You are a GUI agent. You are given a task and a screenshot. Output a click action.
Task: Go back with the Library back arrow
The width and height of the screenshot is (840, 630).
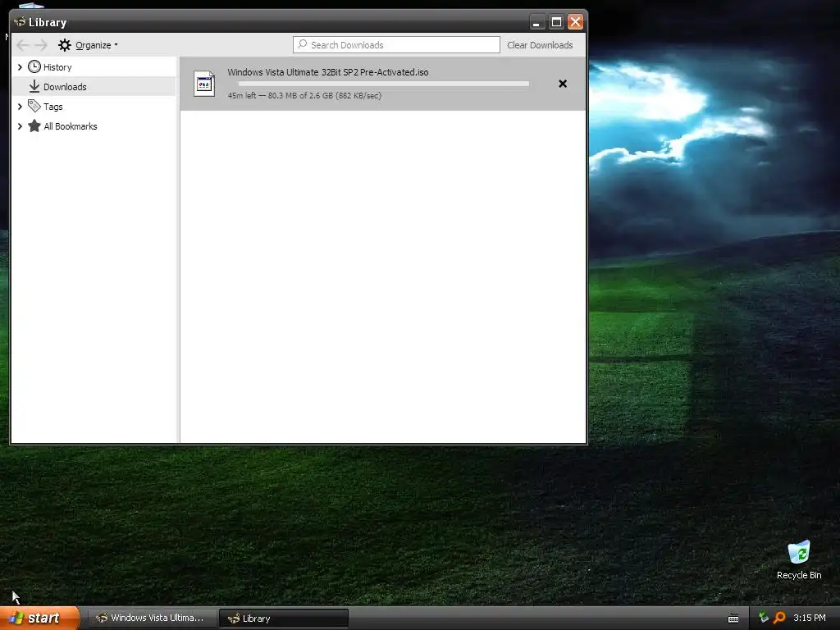(x=22, y=45)
